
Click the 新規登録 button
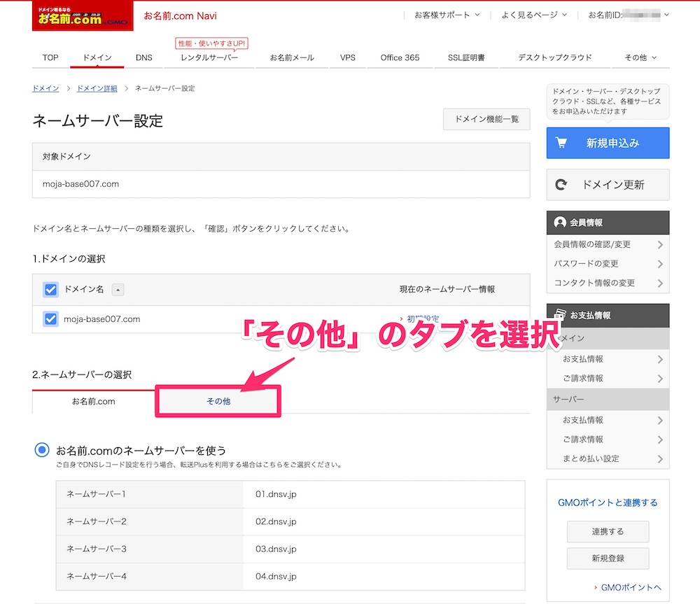[x=608, y=558]
